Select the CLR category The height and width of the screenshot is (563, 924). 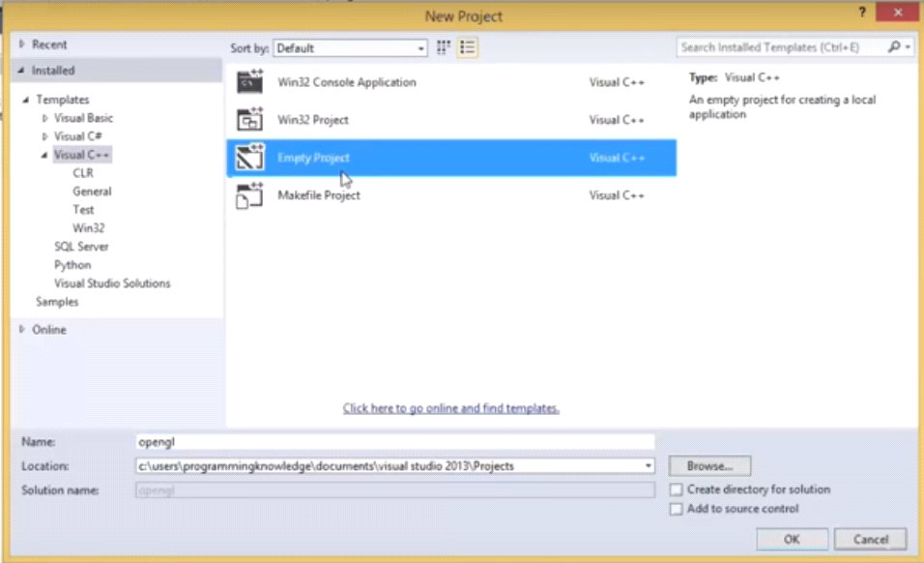83,173
